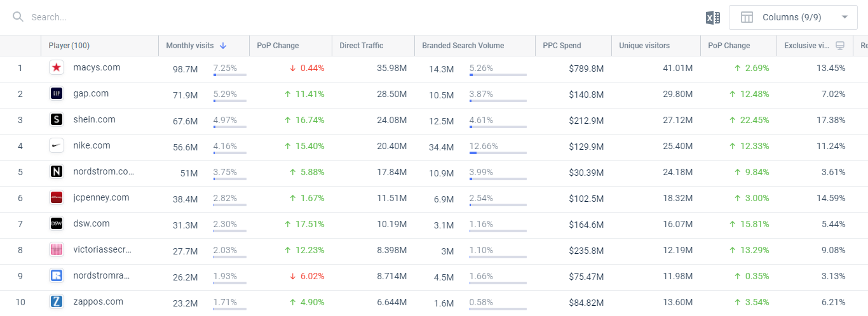Click the 14.59% exclusive visitors value
The width and height of the screenshot is (868, 316).
coord(831,198)
